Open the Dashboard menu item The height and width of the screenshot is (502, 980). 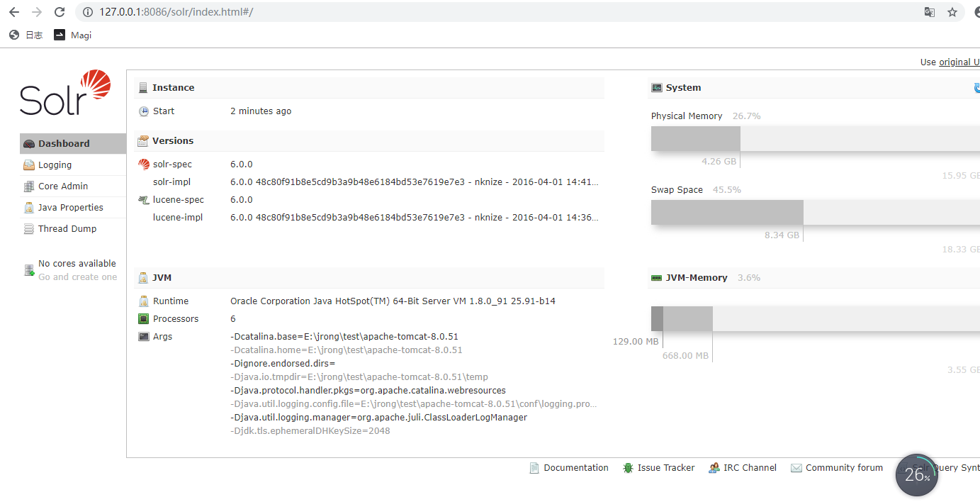coord(72,143)
